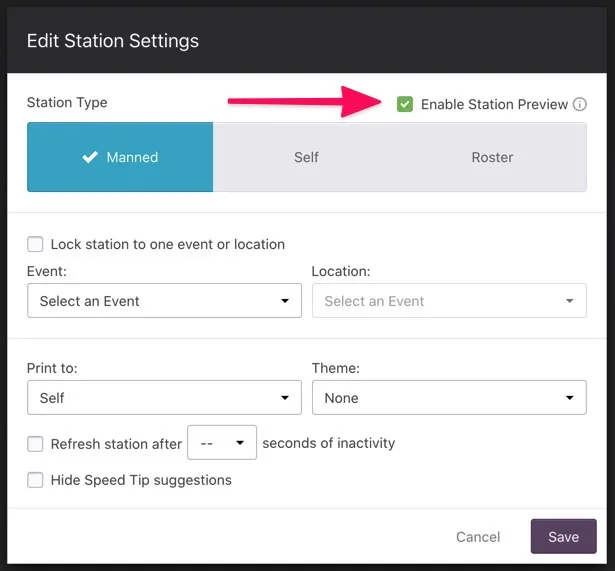The image size is (615, 571).
Task: Cancel editing station settings
Action: click(x=478, y=537)
